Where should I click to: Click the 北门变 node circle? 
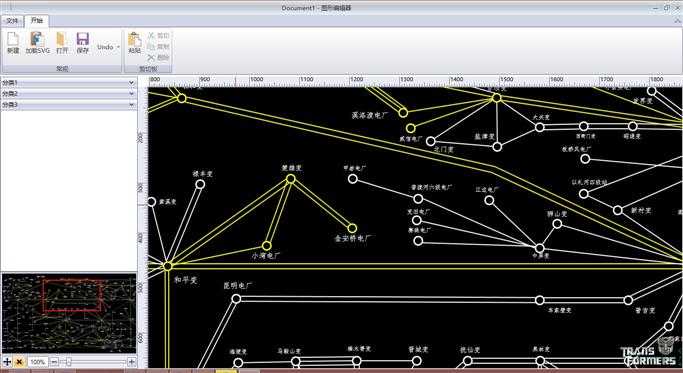pos(431,141)
